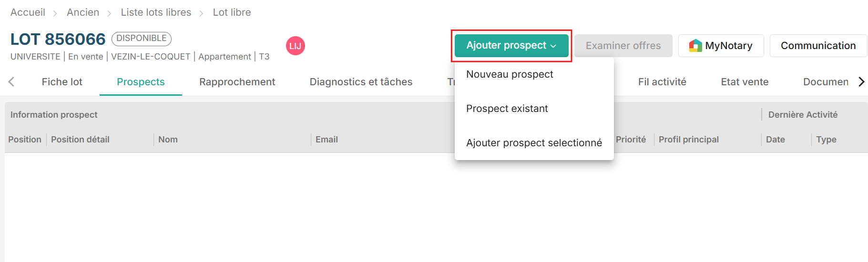
Task: Go to Diagnostics et tâches tab
Action: point(361,82)
